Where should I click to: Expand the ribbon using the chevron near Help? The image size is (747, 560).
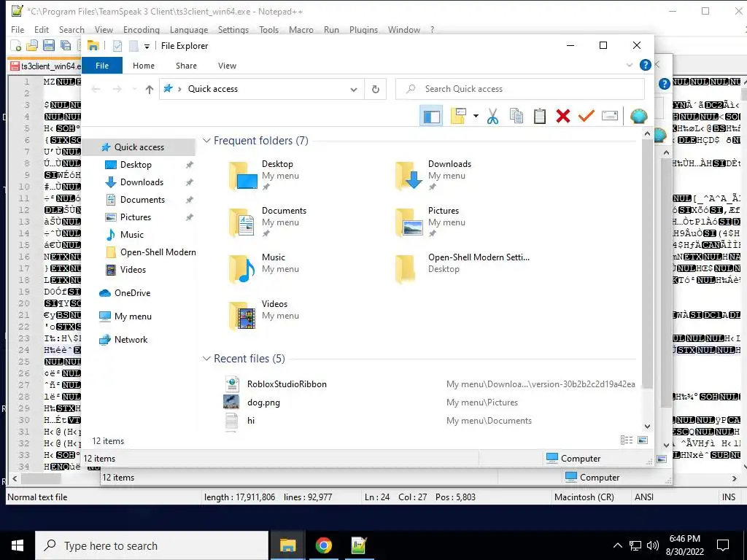630,65
